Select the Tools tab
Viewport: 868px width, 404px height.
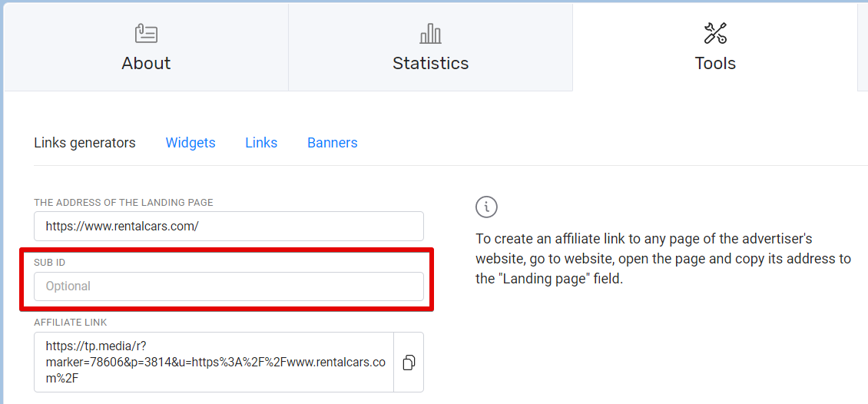(715, 48)
